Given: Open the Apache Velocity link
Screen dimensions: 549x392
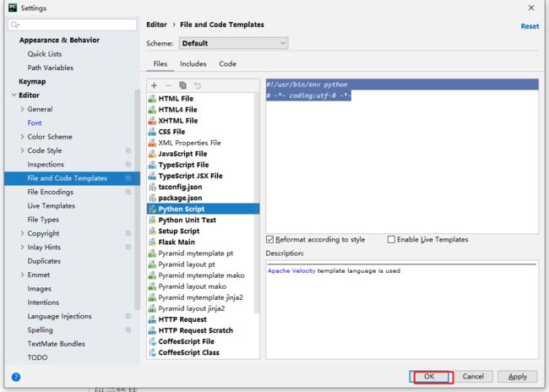Looking at the screenshot, I should pos(291,271).
